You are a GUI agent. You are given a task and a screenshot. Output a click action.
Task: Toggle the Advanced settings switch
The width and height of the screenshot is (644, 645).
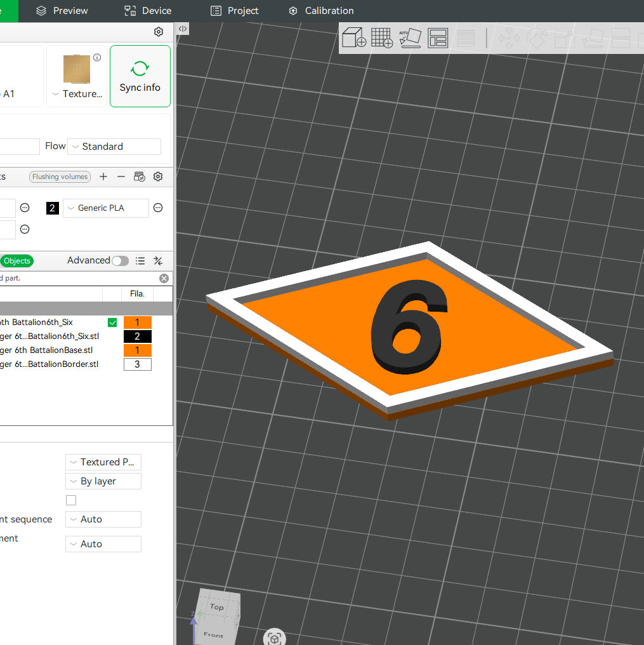(120, 261)
